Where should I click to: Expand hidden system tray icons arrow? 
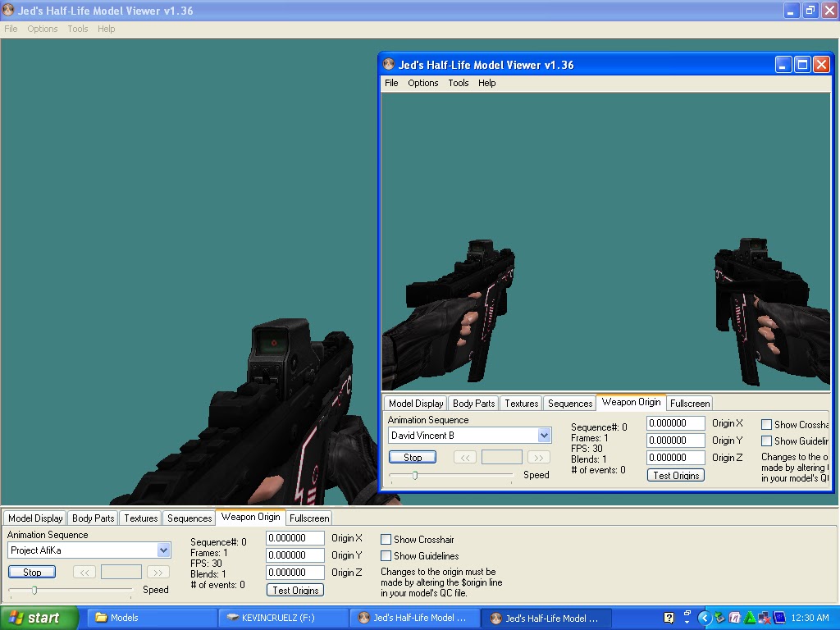705,618
